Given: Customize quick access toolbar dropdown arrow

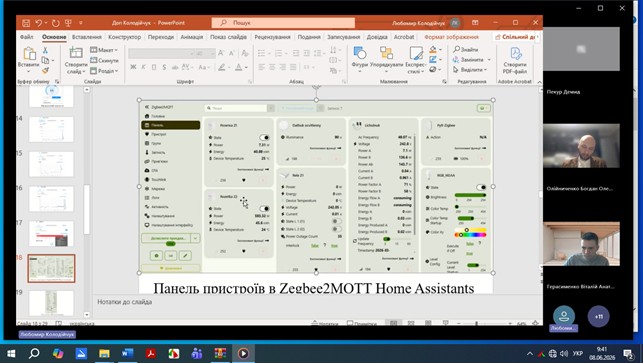Looking at the screenshot, I should (x=81, y=23).
